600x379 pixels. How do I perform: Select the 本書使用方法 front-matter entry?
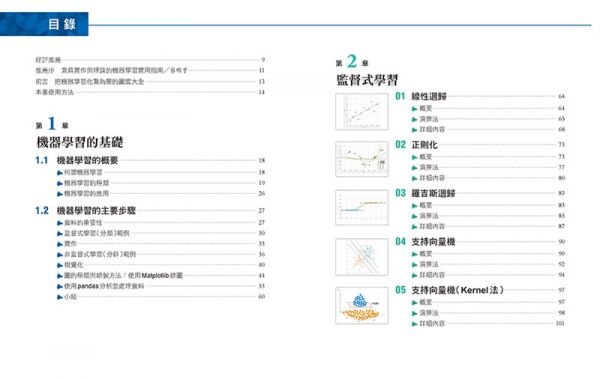coord(54,92)
